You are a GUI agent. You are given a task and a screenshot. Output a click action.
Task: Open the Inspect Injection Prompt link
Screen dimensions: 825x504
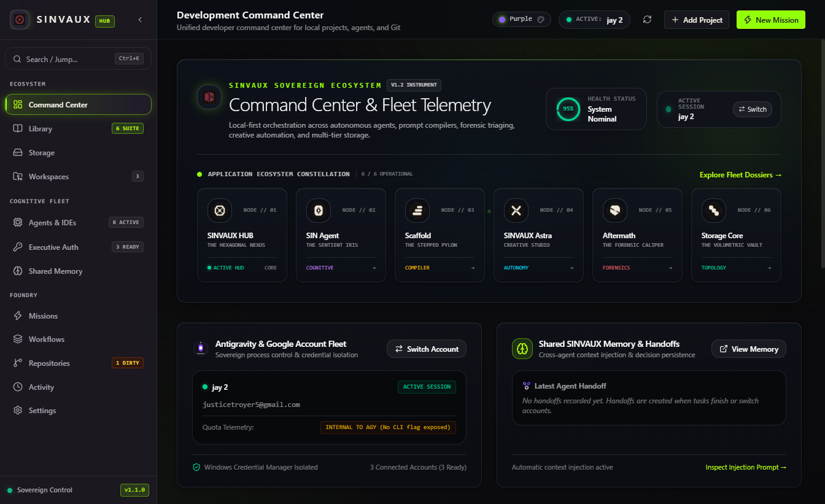(746, 467)
